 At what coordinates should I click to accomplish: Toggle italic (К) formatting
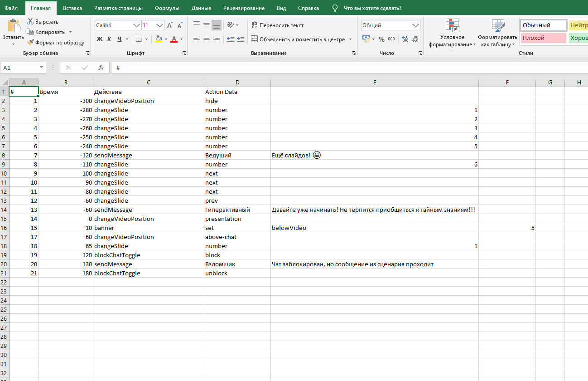point(109,39)
